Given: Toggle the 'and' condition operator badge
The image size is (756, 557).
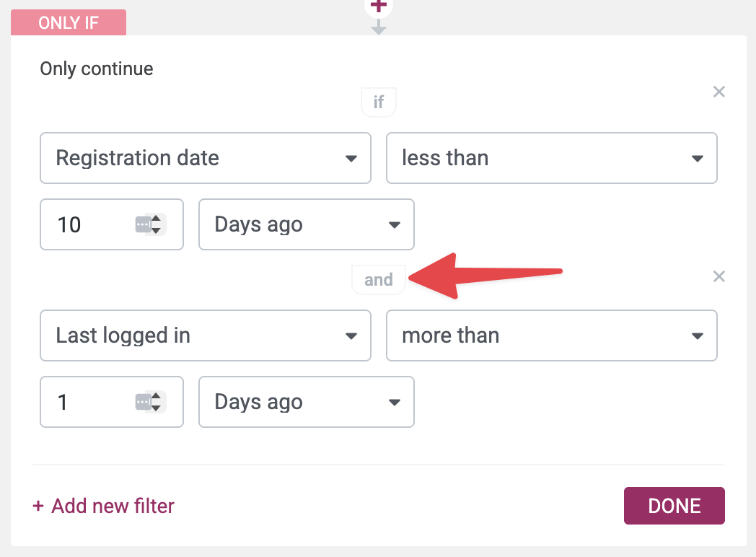Looking at the screenshot, I should click(379, 280).
